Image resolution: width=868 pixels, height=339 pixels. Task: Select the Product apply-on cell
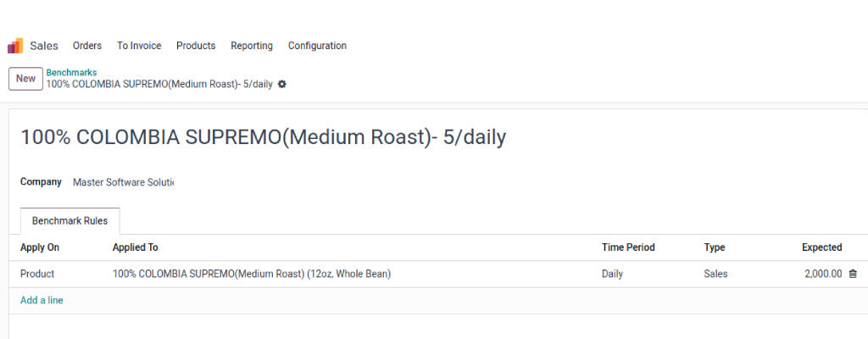(x=37, y=274)
